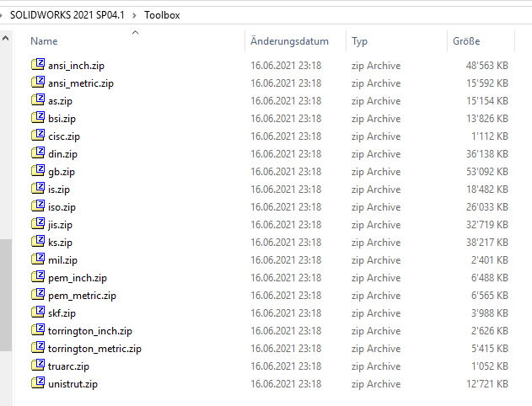Click the size value 48'563 KB

tap(486, 66)
